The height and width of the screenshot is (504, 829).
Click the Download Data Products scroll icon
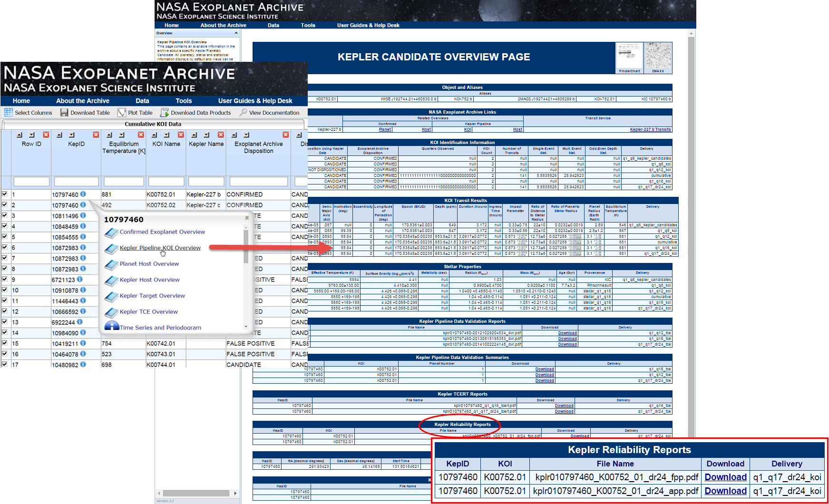165,112
